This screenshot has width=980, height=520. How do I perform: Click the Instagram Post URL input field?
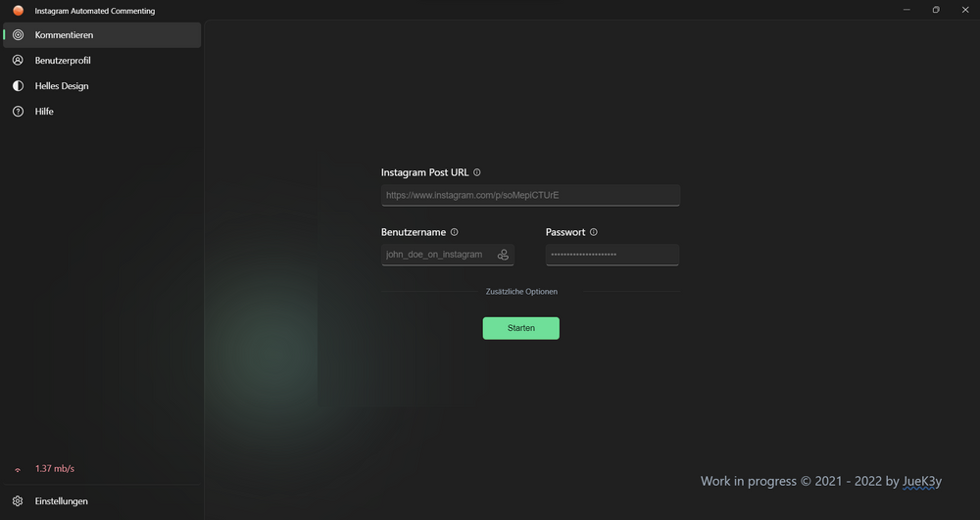coord(530,196)
